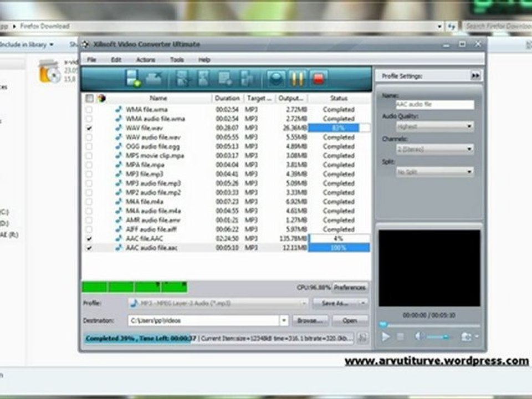The height and width of the screenshot is (399, 532).
Task: Stop conversion with the red stop button
Action: (x=318, y=79)
